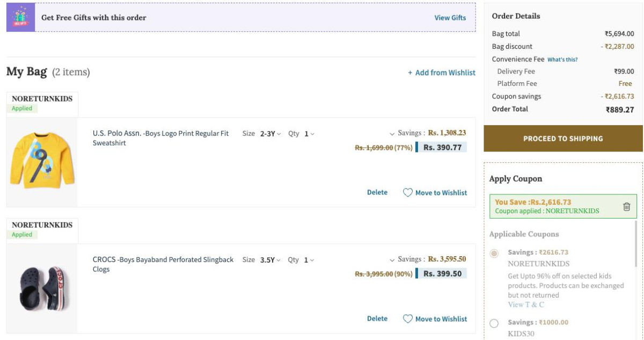The height and width of the screenshot is (340, 644).
Task: Click the Delivery Fee ₹99.00 value
Action: pyautogui.click(x=624, y=71)
